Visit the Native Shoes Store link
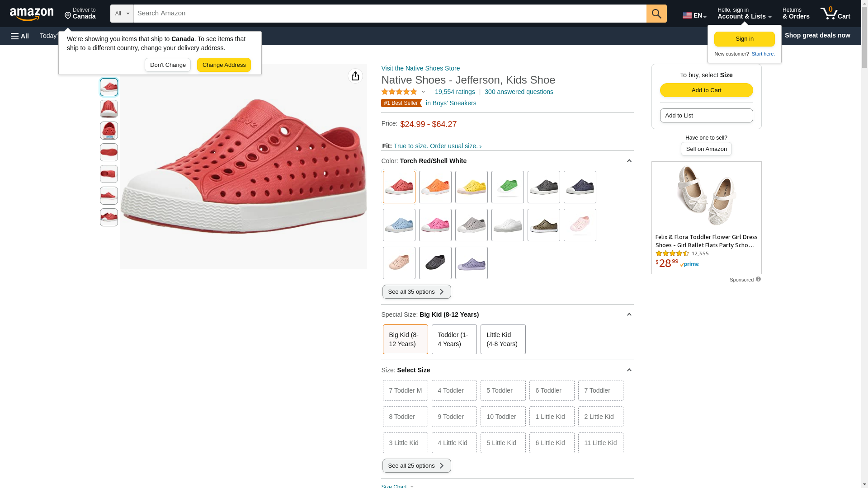The width and height of the screenshot is (868, 488). click(x=420, y=68)
